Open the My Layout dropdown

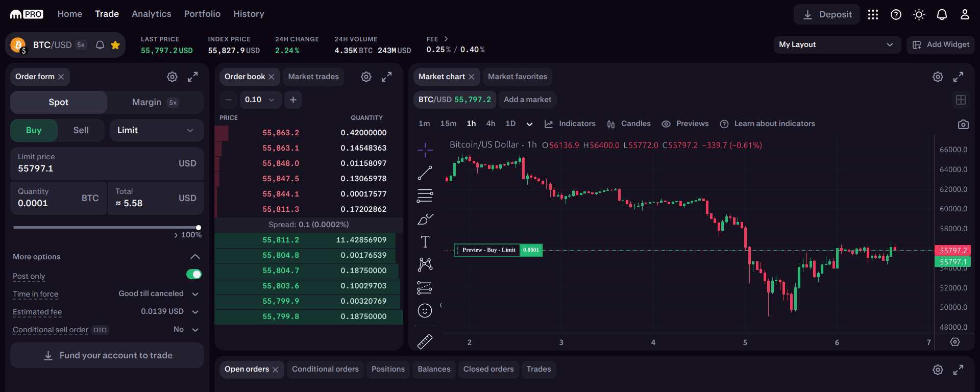click(x=837, y=44)
